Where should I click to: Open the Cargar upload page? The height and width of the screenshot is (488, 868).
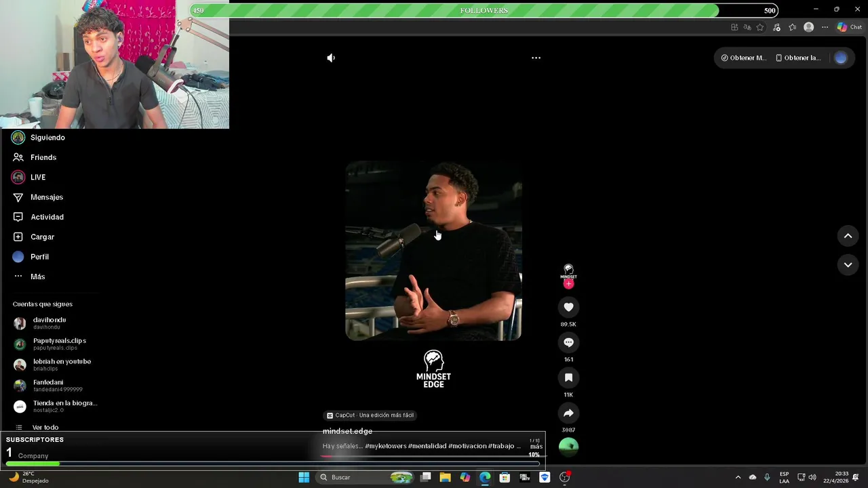tap(34, 237)
